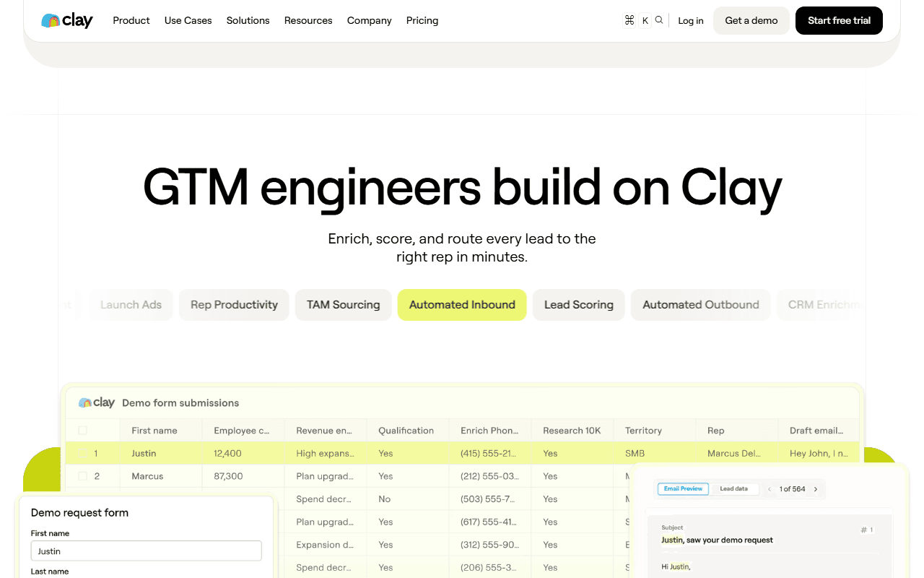Click the First name input containing Justin
This screenshot has width=924, height=578.
point(146,551)
